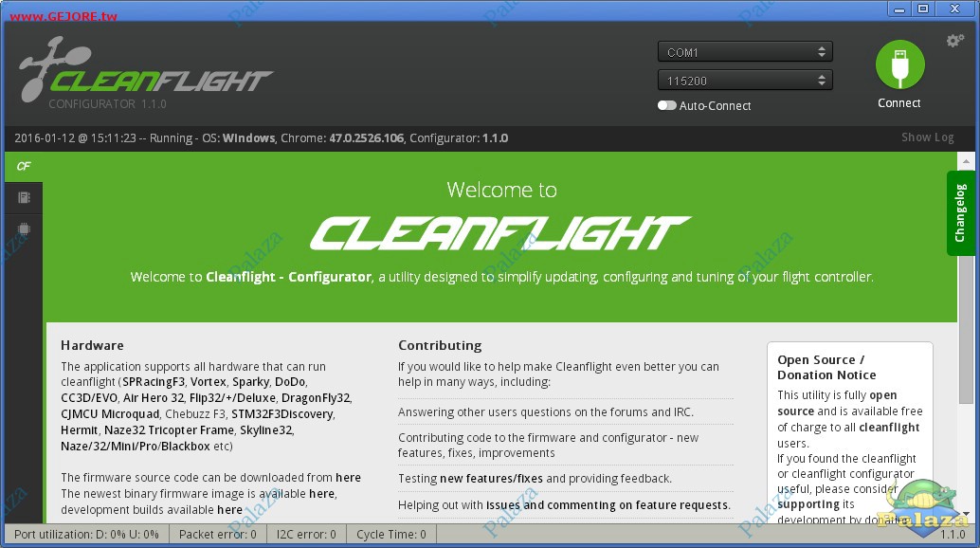Click the scrollbar up arrow
980x548 pixels.
(966, 161)
